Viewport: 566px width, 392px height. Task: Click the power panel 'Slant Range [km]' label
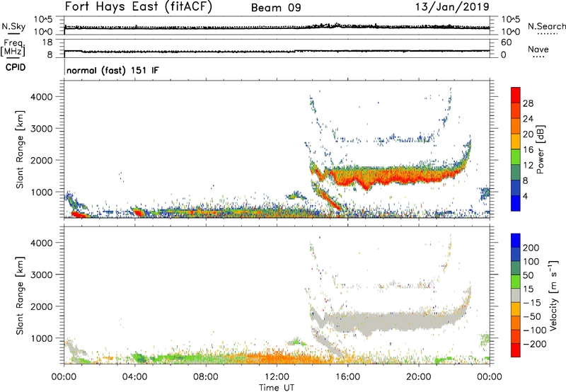pyautogui.click(x=20, y=149)
